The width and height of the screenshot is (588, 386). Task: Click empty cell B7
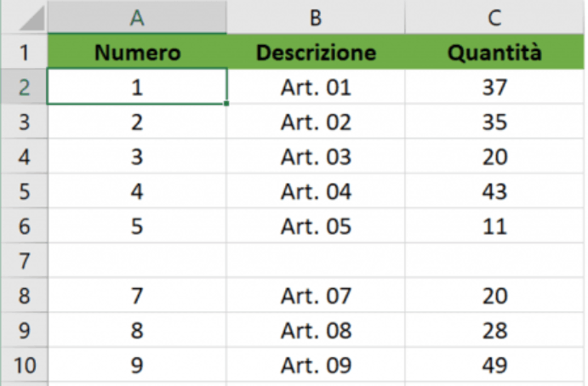(x=316, y=261)
